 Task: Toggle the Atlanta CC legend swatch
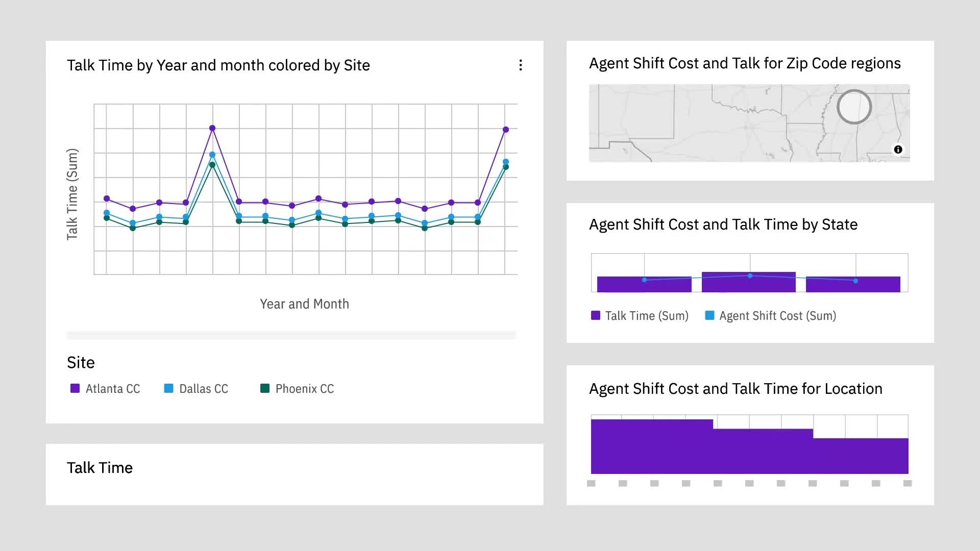[x=75, y=388]
